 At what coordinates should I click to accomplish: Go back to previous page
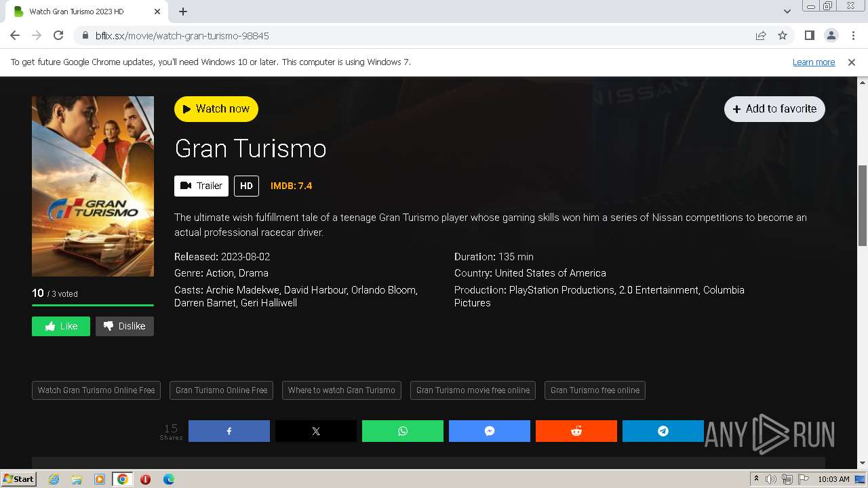click(15, 35)
